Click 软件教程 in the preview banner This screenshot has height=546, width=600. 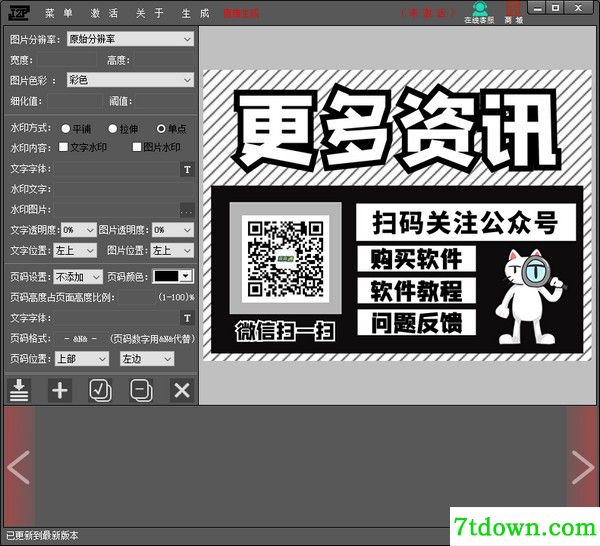click(416, 290)
